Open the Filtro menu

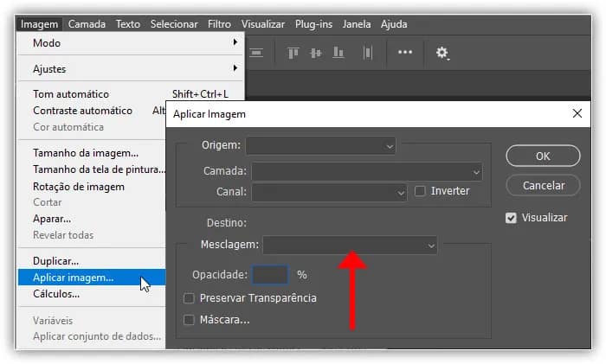[x=220, y=24]
